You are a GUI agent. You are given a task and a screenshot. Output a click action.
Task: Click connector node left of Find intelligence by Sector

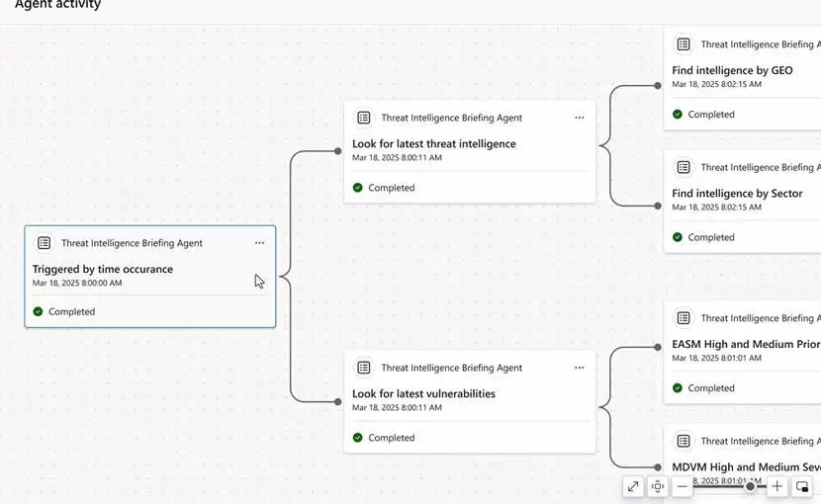[x=658, y=207]
